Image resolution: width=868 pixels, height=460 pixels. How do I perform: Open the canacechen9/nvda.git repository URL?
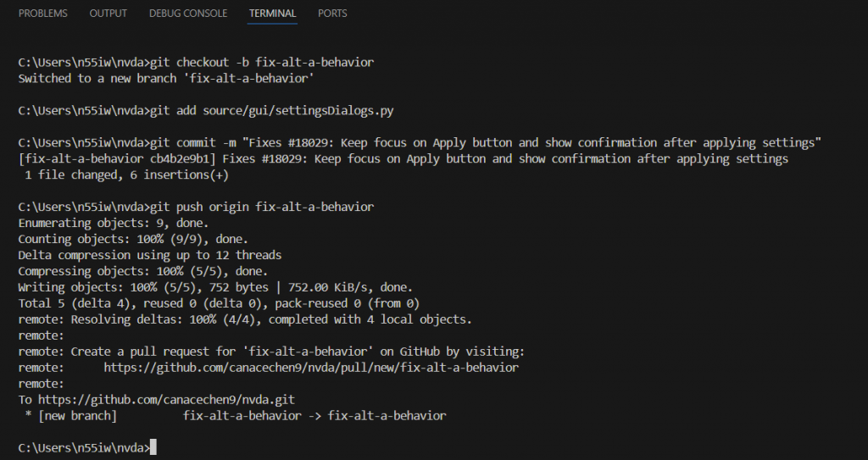click(166, 400)
